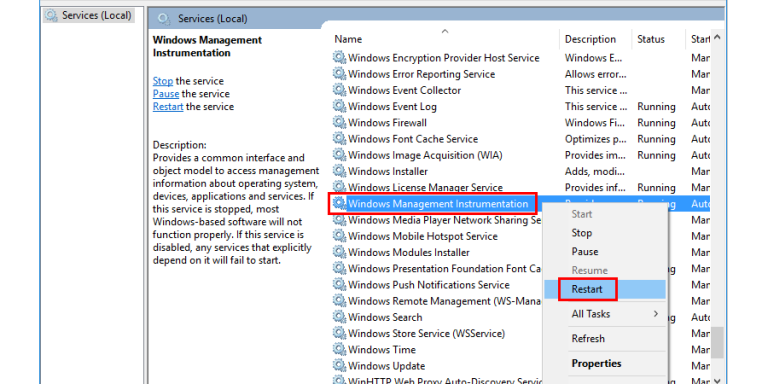Click gear icon beside Windows License Manager Service
This screenshot has width=768, height=384.
(339, 187)
